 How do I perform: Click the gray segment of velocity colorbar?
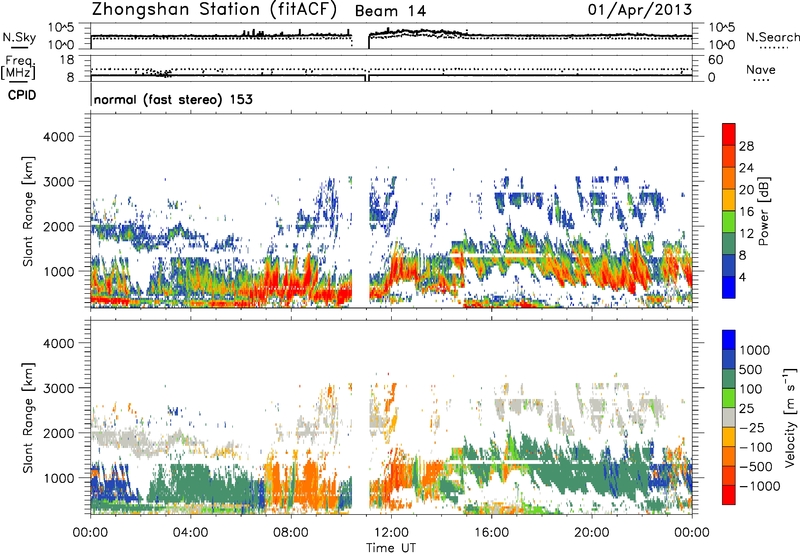click(729, 417)
